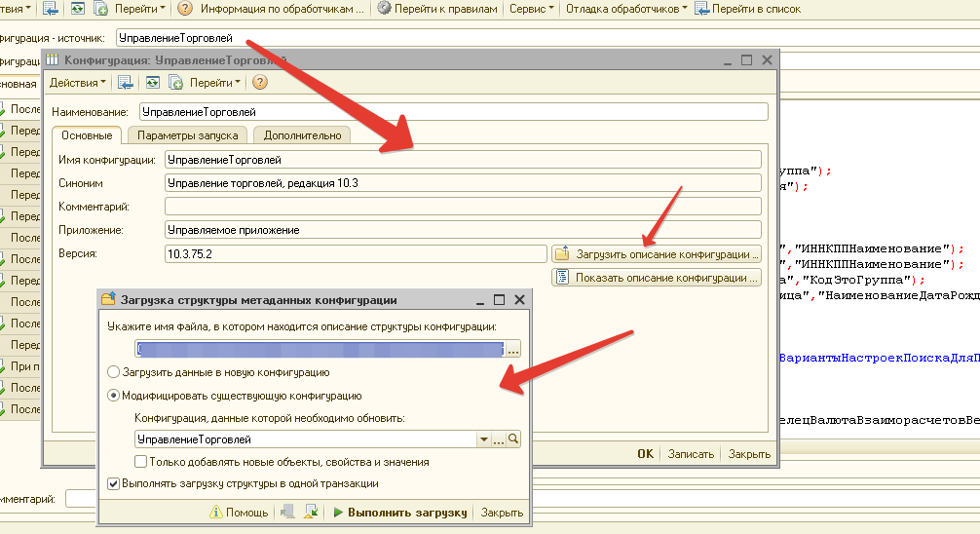Click the Приложение input field

point(463,230)
